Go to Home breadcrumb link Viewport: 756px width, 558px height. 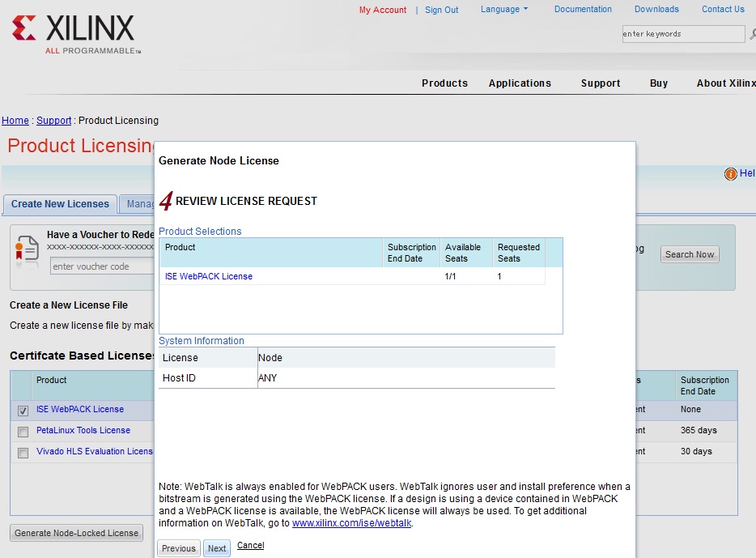click(x=15, y=121)
